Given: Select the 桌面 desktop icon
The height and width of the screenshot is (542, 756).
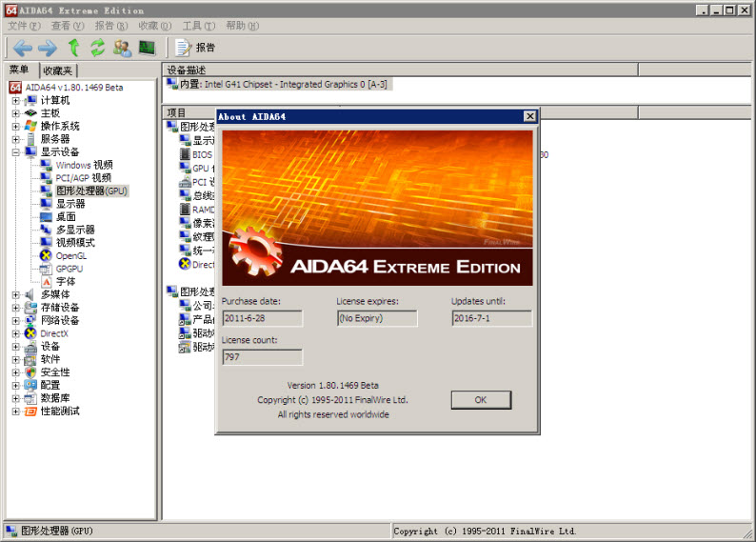Looking at the screenshot, I should (x=47, y=217).
